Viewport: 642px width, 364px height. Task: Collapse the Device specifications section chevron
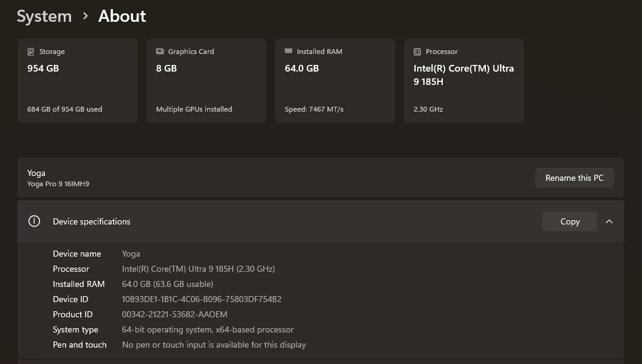click(609, 221)
